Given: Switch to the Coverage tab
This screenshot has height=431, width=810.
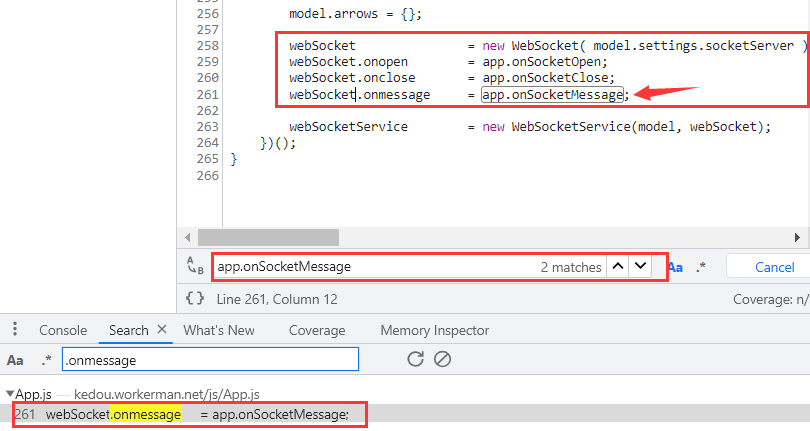Looking at the screenshot, I should tap(316, 330).
